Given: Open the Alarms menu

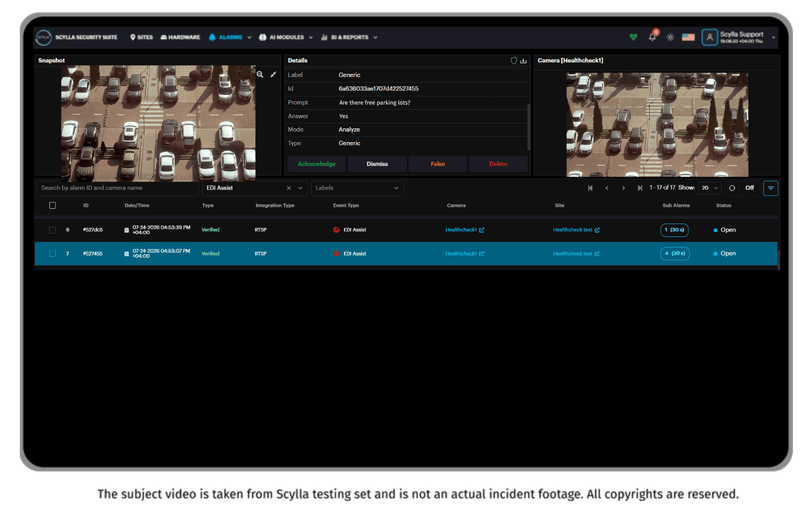Looking at the screenshot, I should tap(226, 37).
